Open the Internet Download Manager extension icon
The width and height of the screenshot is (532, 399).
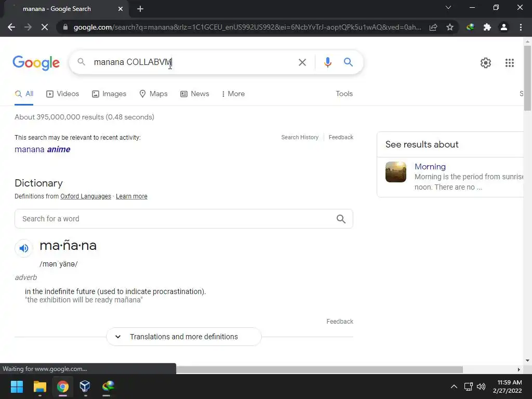click(470, 27)
